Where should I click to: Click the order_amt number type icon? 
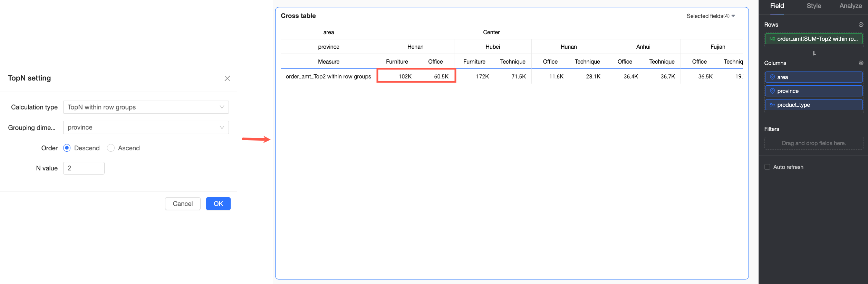772,39
